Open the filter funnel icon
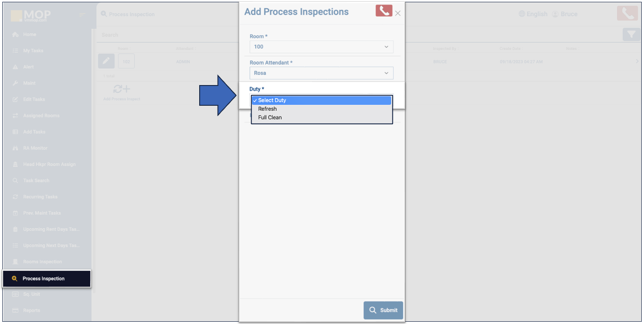Image resolution: width=644 pixels, height=324 pixels. click(631, 35)
